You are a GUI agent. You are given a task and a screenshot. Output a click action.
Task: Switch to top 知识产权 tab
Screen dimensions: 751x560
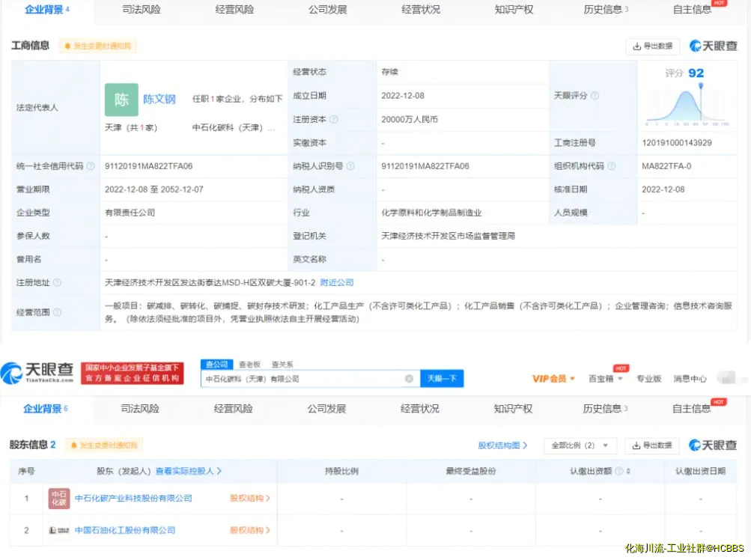pyautogui.click(x=514, y=10)
